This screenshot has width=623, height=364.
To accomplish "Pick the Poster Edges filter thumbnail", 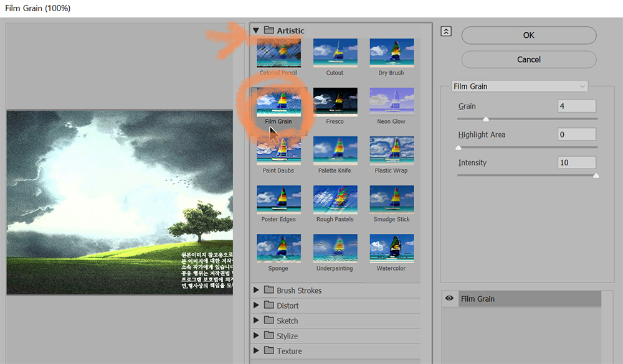I will pos(278,200).
